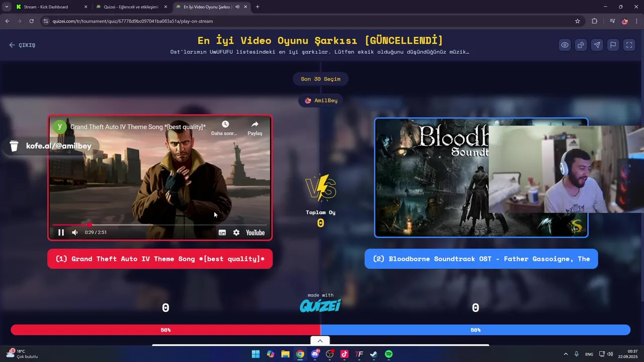
Task: Click the blue 50% vote bar
Action: [475, 330]
